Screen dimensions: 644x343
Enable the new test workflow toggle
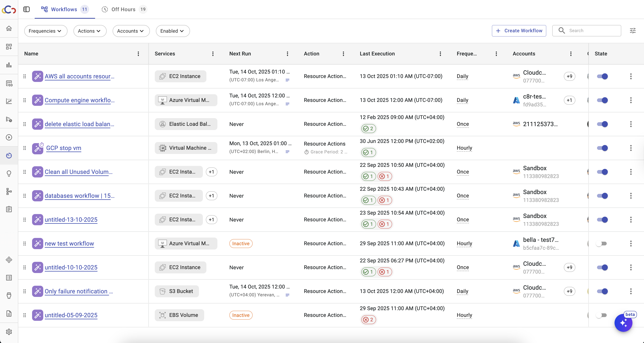coord(601,243)
